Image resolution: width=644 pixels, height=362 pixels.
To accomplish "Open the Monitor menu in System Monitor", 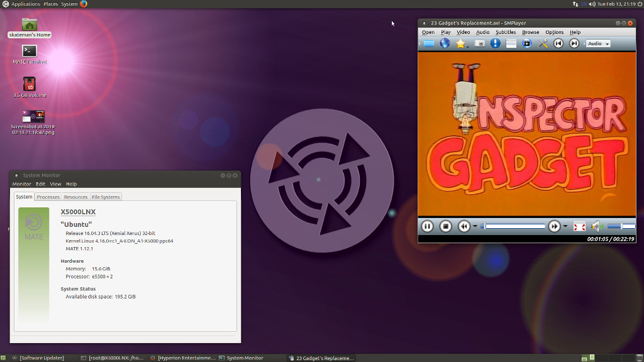I will (x=22, y=184).
